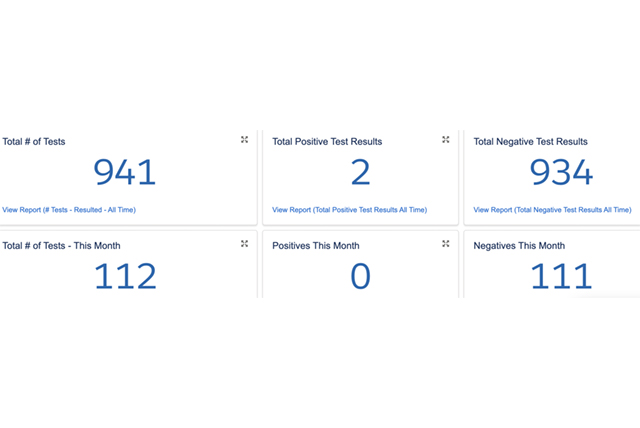Expand the Positives This Month widget
The image size is (640, 428).
point(446,243)
